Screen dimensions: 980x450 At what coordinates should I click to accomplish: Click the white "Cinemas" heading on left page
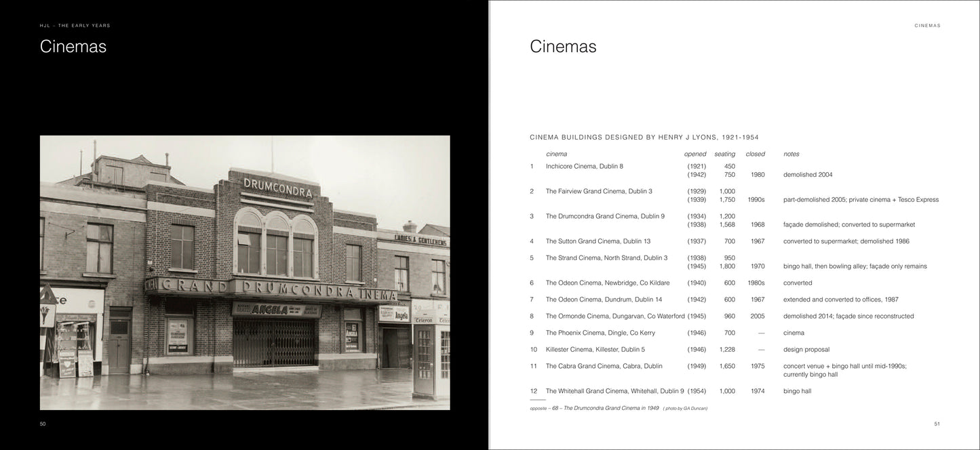[73, 47]
